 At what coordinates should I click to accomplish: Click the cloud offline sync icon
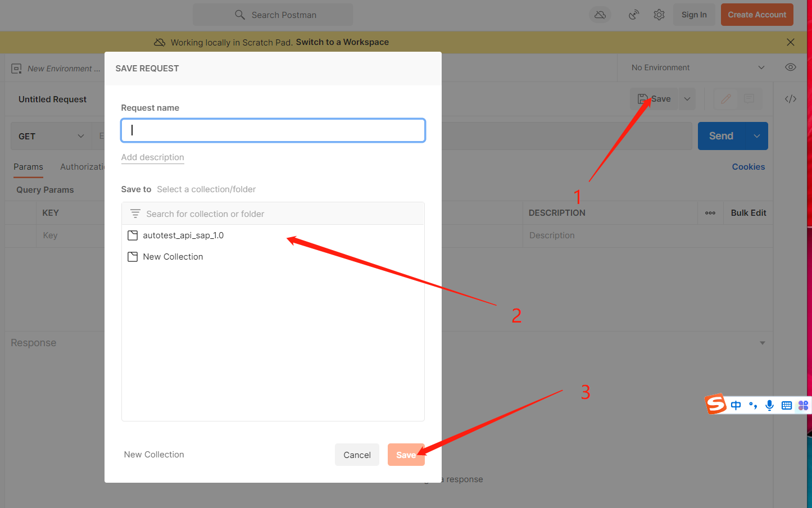pyautogui.click(x=600, y=15)
